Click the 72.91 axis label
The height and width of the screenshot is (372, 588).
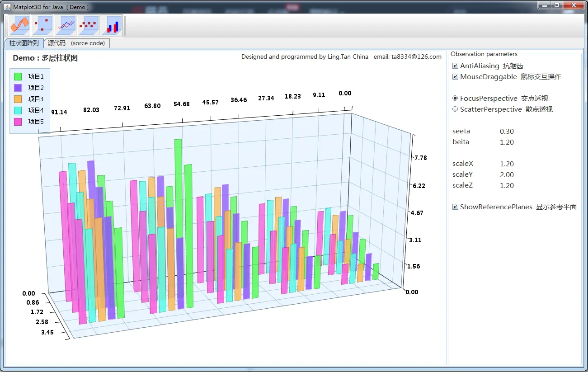122,108
